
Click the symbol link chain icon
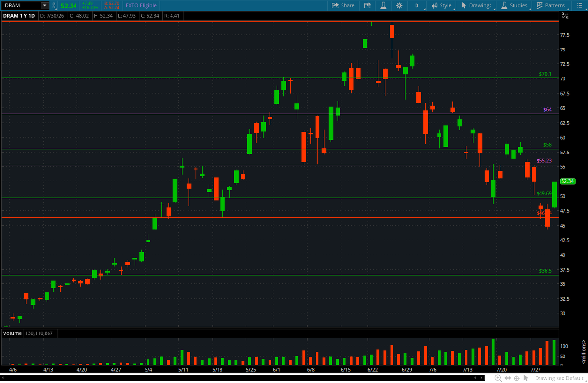54,6
